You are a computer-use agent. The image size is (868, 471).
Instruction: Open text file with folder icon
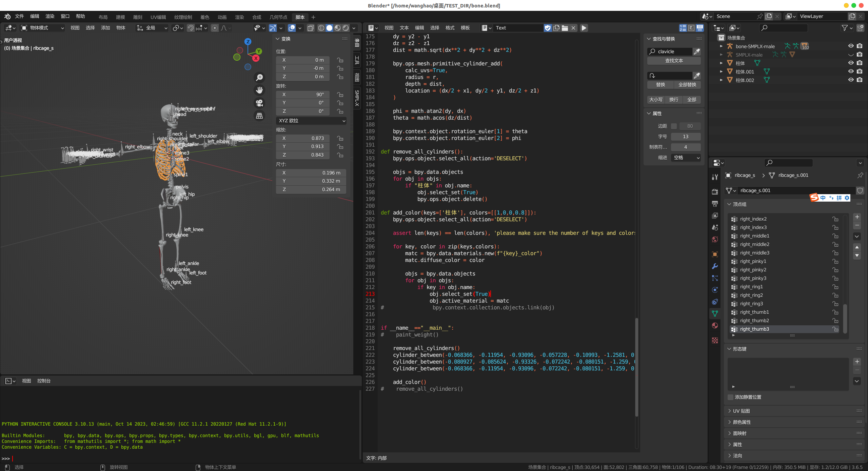pyautogui.click(x=565, y=28)
